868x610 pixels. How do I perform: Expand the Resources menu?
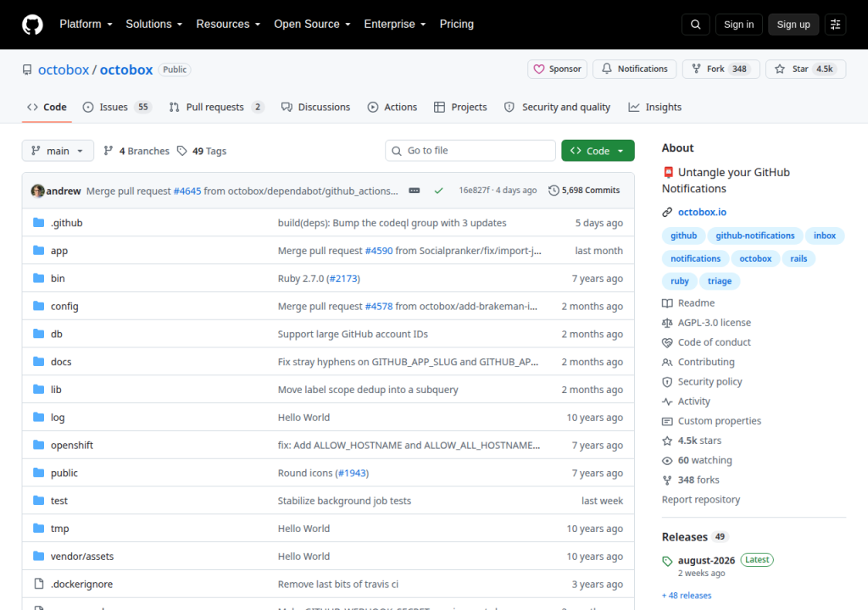tap(228, 25)
